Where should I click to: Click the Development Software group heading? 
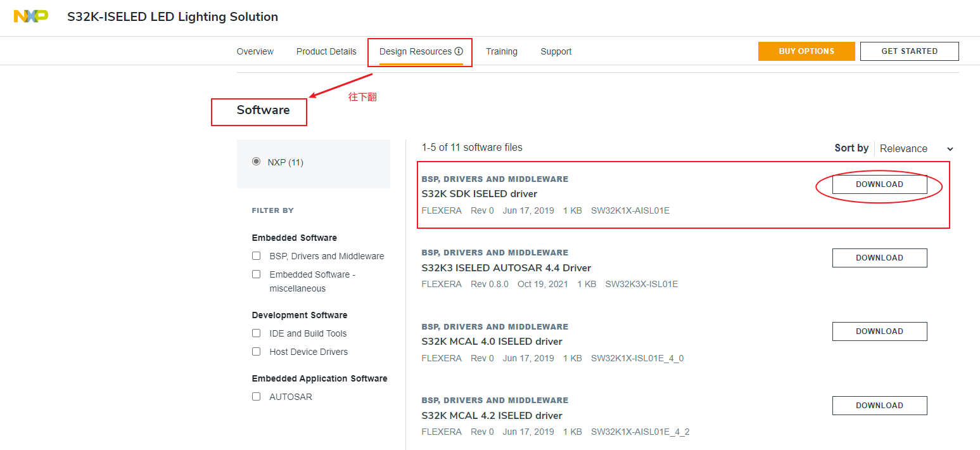pyautogui.click(x=300, y=316)
